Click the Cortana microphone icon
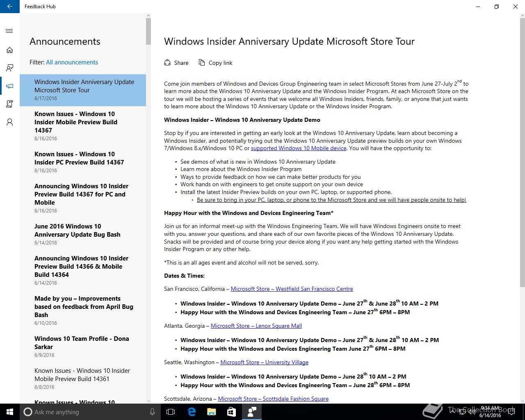The height and width of the screenshot is (420, 525). (152, 412)
